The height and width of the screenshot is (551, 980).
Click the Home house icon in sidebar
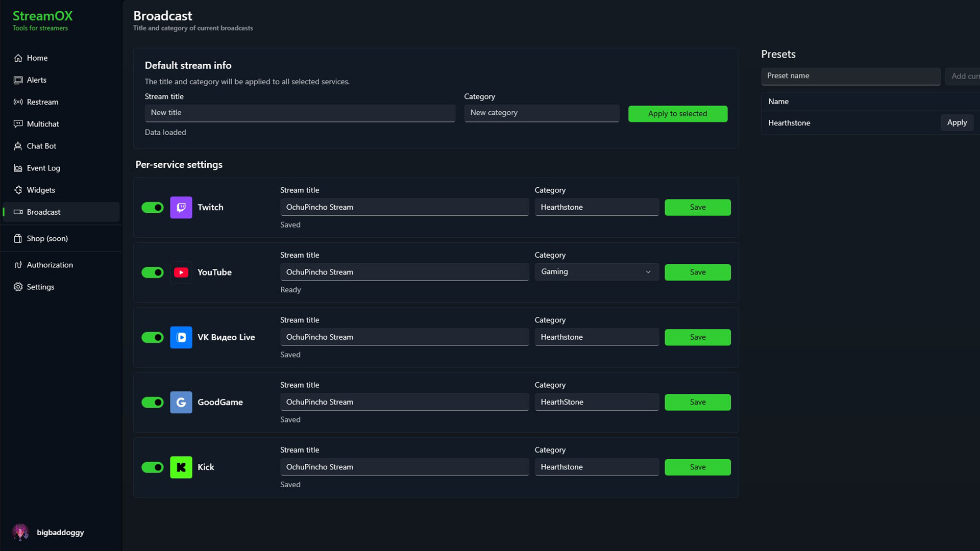point(18,58)
